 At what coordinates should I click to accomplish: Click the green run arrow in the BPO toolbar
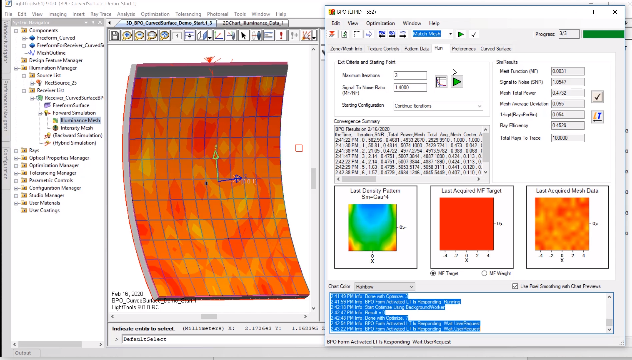(x=461, y=34)
